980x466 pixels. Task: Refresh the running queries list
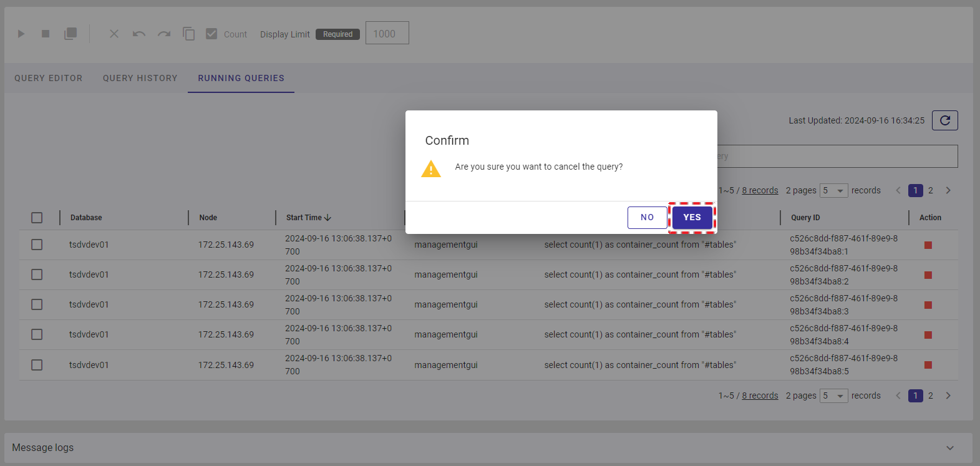[944, 120]
